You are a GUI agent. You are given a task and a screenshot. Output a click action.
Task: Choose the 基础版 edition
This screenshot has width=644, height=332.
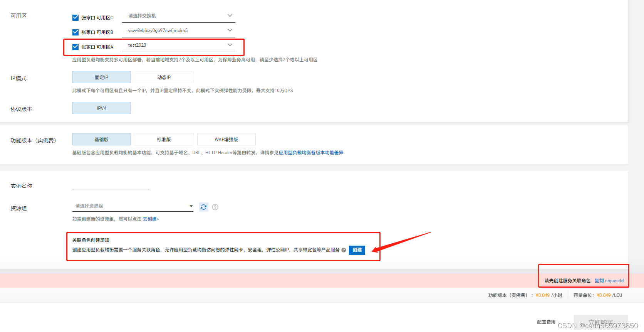point(102,139)
